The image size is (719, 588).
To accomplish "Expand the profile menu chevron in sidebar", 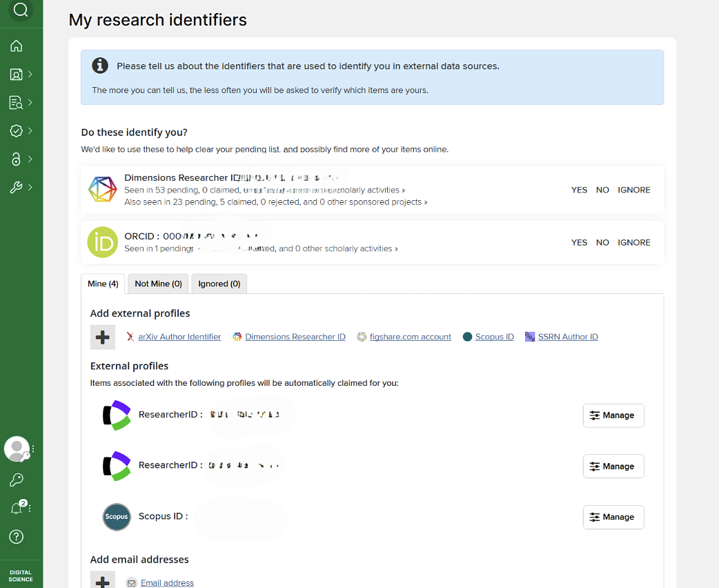I will [30, 75].
